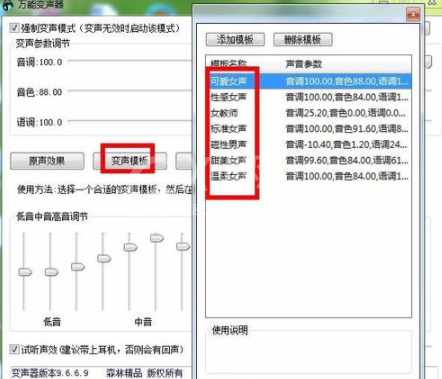The height and width of the screenshot is (379, 442).
Task: Toggle the 强制变声模式 checkbox
Action: [x=14, y=28]
